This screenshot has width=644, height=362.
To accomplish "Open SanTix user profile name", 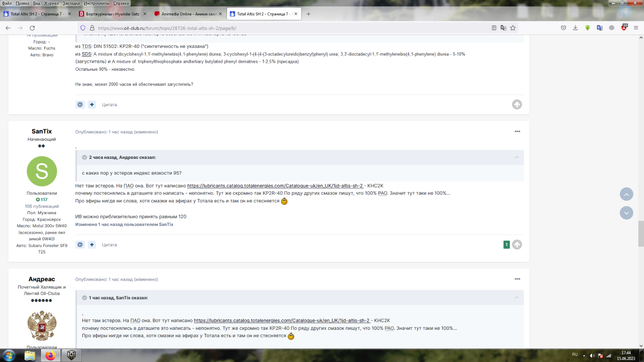I will [42, 131].
